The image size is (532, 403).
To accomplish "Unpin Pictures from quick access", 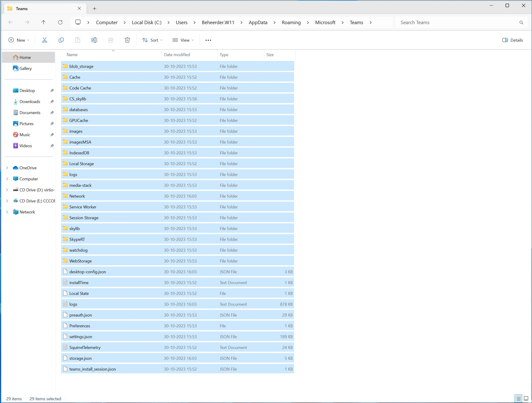I will (x=52, y=124).
